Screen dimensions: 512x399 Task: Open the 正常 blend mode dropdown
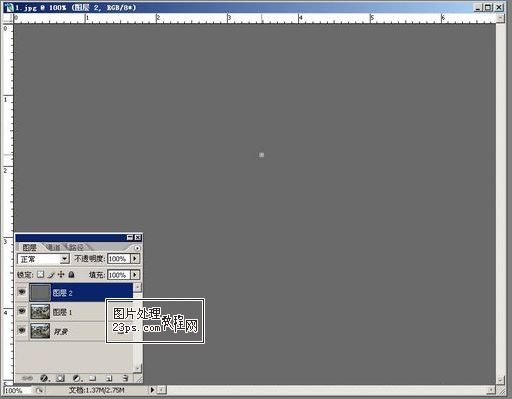coord(65,259)
